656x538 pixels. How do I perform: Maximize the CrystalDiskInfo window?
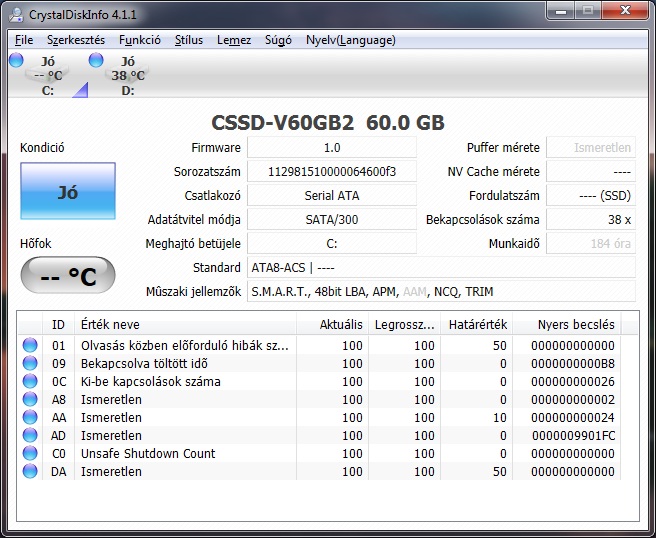tap(588, 10)
